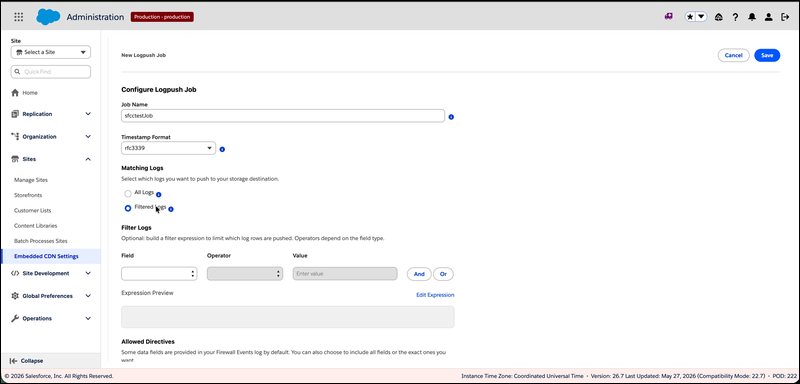The height and width of the screenshot is (384, 800).
Task: Click the New Logpush Job breadcrumb text
Action: (143, 55)
